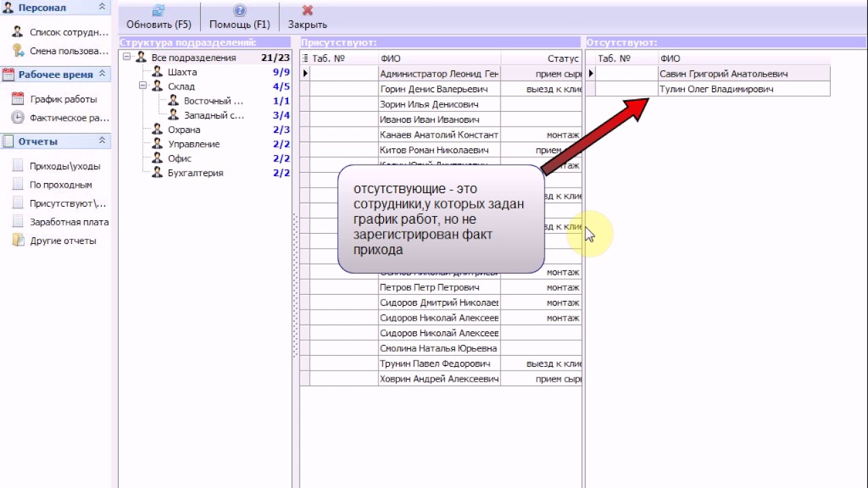Click the Смена пользователя keys icon
This screenshot has height=488, width=868.
click(x=18, y=51)
